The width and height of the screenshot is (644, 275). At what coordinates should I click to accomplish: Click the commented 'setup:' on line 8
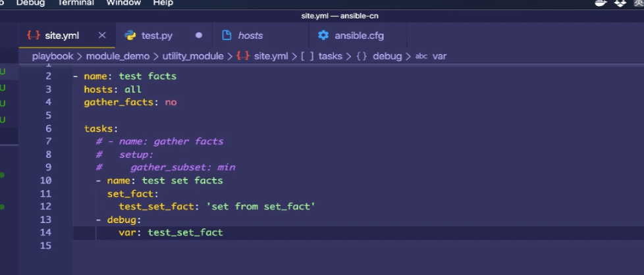click(x=136, y=155)
